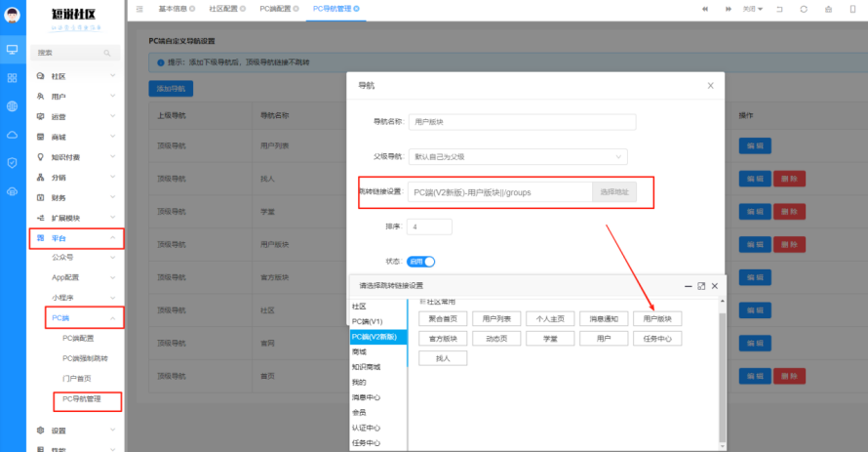The width and height of the screenshot is (868, 452).
Task: Expand the 财务 sidebar menu
Action: 76,198
